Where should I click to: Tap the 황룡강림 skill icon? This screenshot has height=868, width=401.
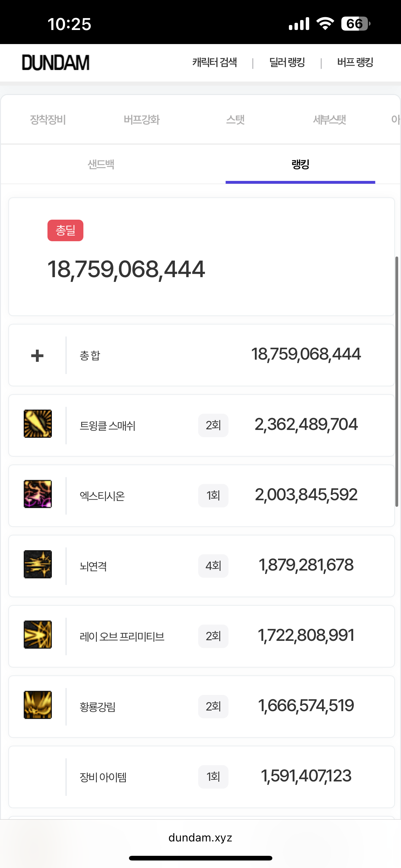38,705
